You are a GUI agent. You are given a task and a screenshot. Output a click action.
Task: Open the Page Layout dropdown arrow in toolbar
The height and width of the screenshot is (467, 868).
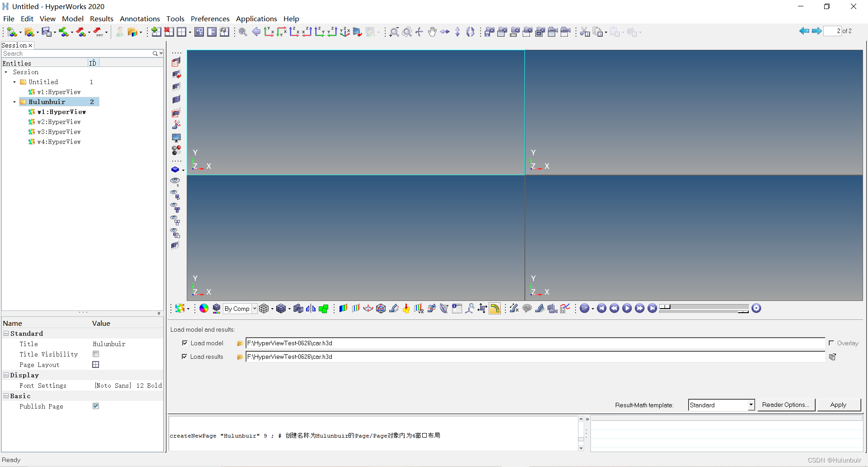pyautogui.click(x=190, y=32)
